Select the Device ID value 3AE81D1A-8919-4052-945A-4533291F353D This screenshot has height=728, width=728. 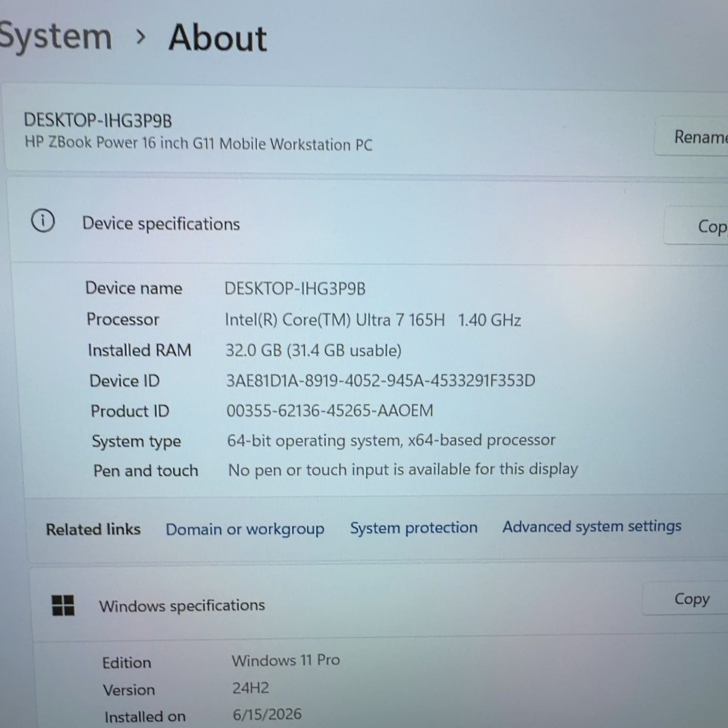tap(381, 381)
